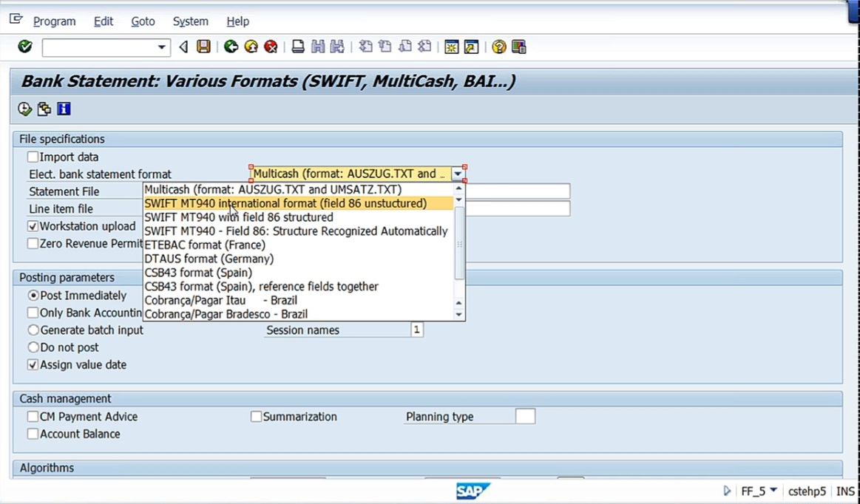
Task: Click the green Enter checkmark icon
Action: pyautogui.click(x=25, y=47)
